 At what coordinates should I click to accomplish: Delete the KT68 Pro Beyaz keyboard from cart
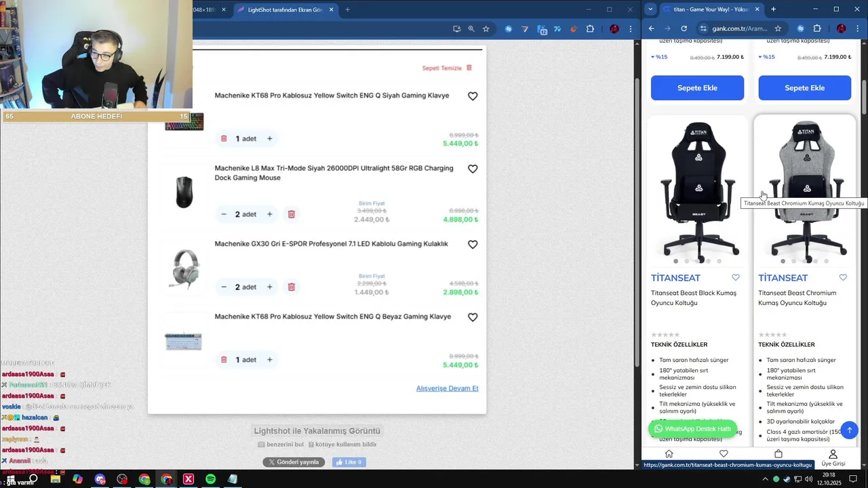[224, 359]
